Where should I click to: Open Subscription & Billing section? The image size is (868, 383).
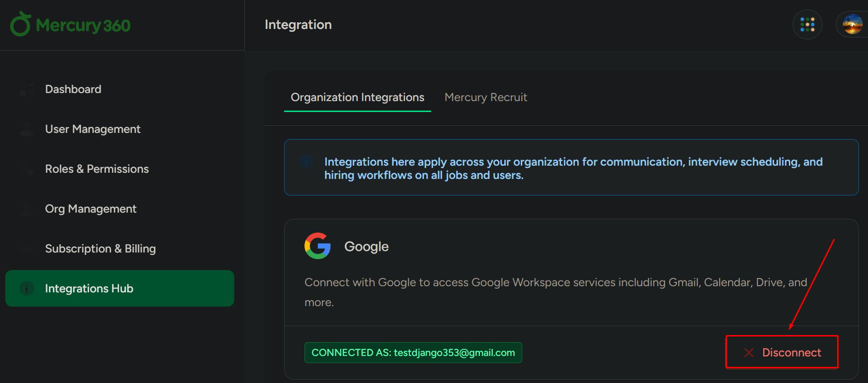coord(120,249)
